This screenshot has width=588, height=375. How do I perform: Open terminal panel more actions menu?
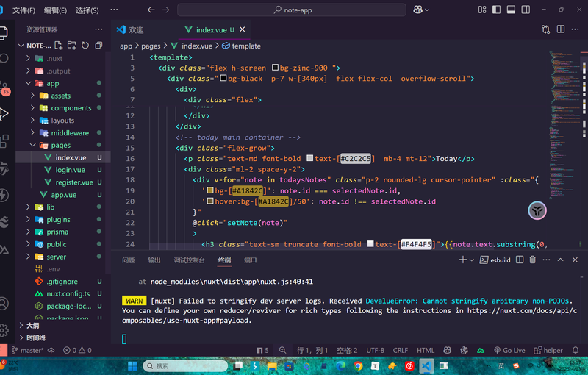click(x=546, y=260)
